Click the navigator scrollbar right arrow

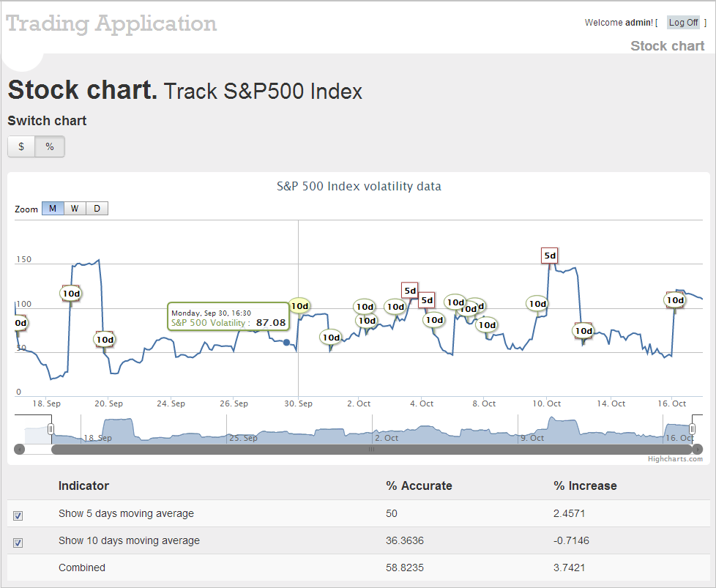coord(697,450)
